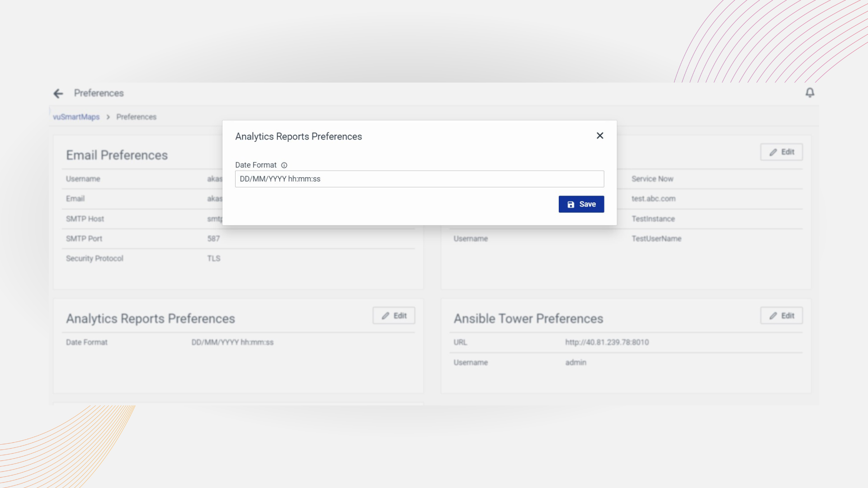The height and width of the screenshot is (488, 868).
Task: Open the vuSmartMaps breadcrumb link
Action: pyautogui.click(x=76, y=117)
